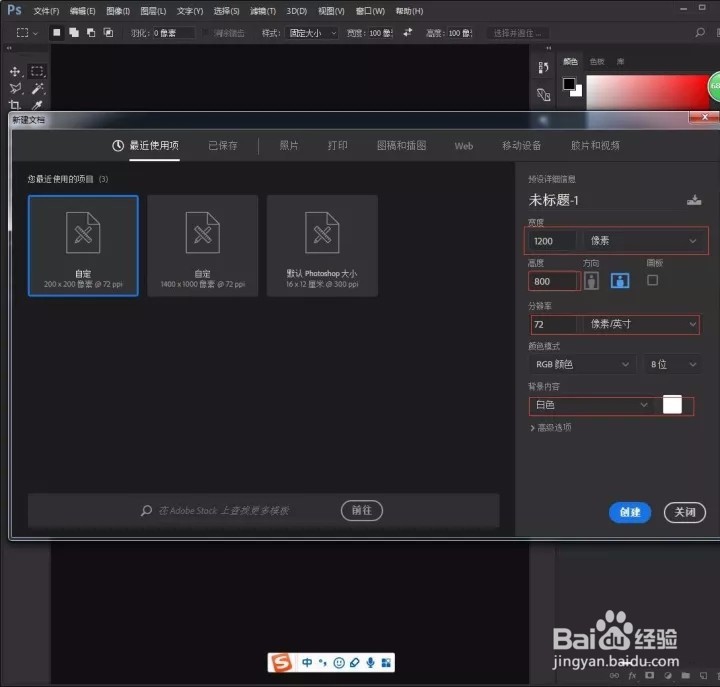The width and height of the screenshot is (720, 687).
Task: Select the Move tool
Action: click(15, 72)
